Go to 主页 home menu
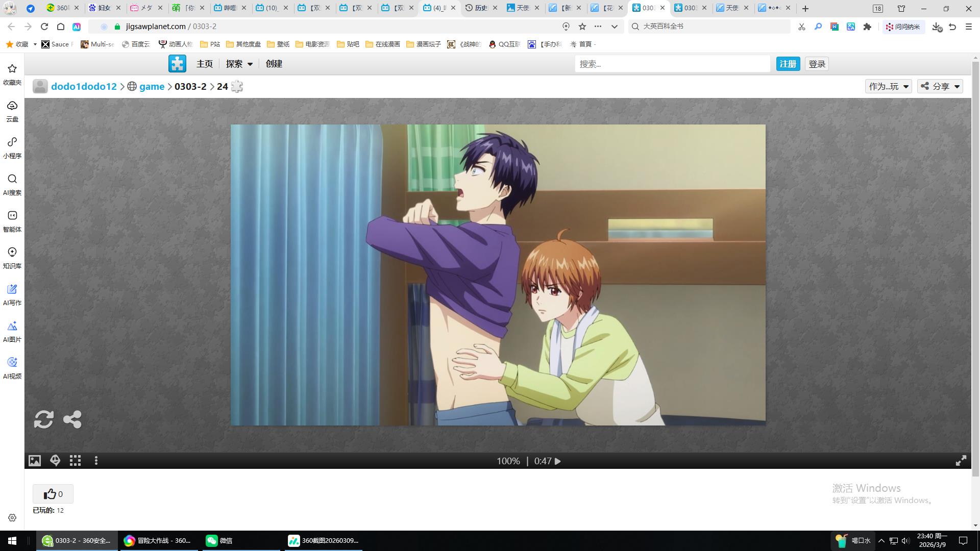 204,64
